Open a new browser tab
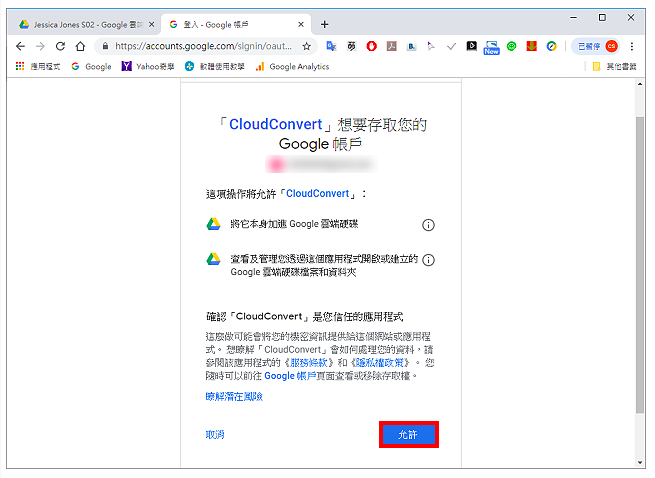655x478 pixels. pyautogui.click(x=325, y=25)
